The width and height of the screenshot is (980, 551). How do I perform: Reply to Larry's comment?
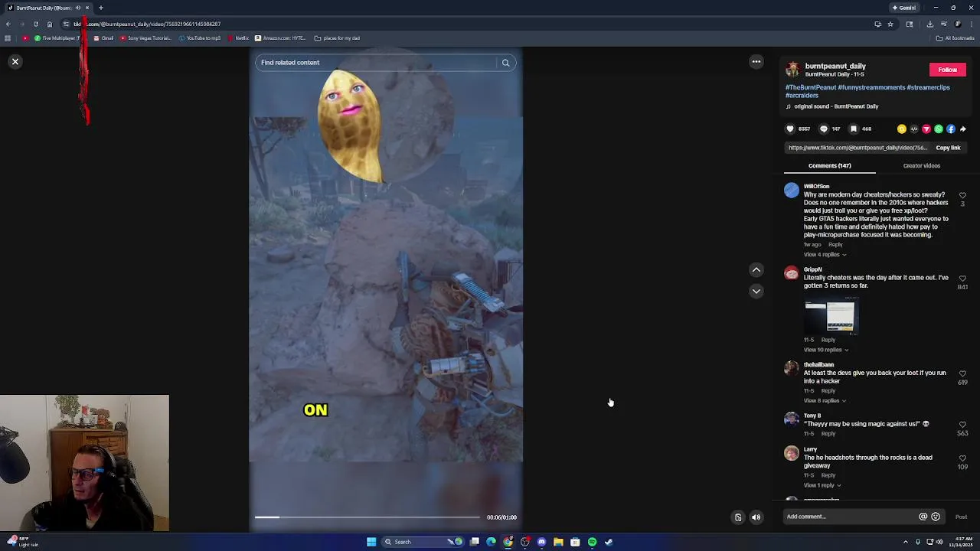(828, 475)
